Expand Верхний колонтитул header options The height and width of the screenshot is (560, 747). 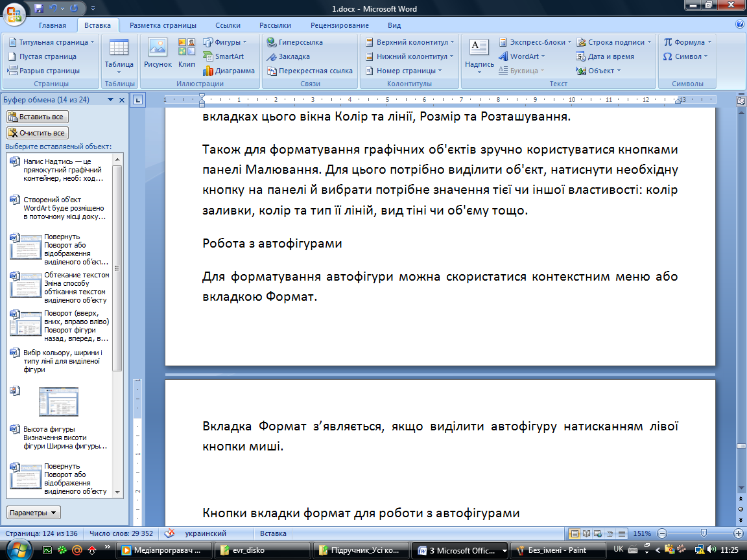(x=410, y=42)
